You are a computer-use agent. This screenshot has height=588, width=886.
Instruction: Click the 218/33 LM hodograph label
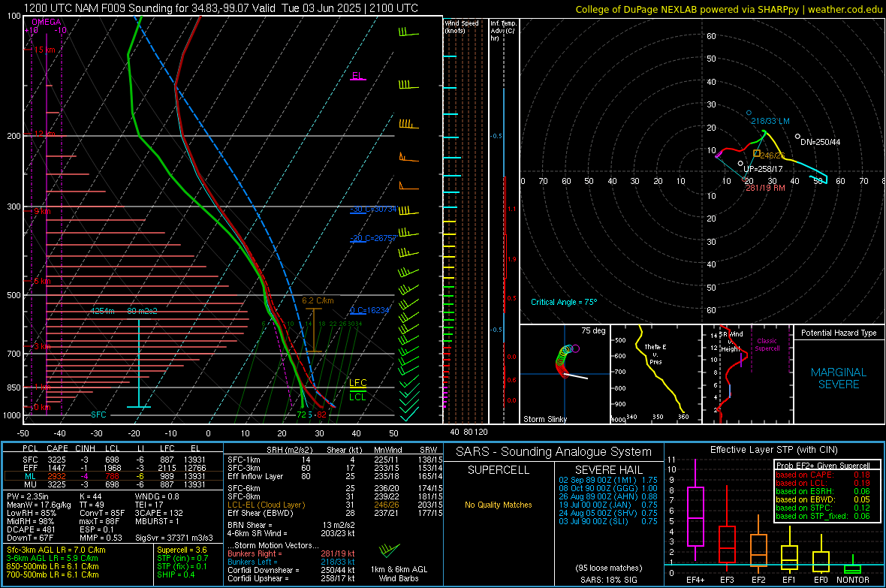pyautogui.click(x=770, y=121)
